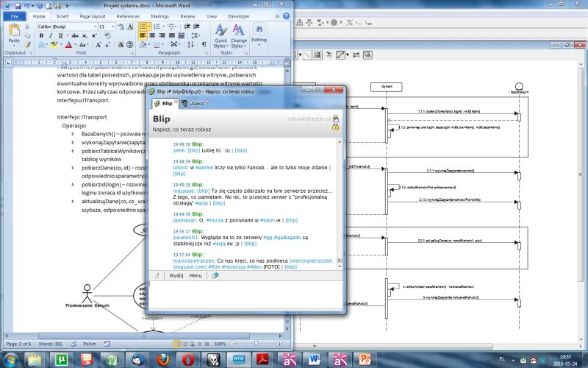Image resolution: width=588 pixels, height=368 pixels.
Task: Open the #anime hashtag link in chat
Action: pyautogui.click(x=204, y=168)
